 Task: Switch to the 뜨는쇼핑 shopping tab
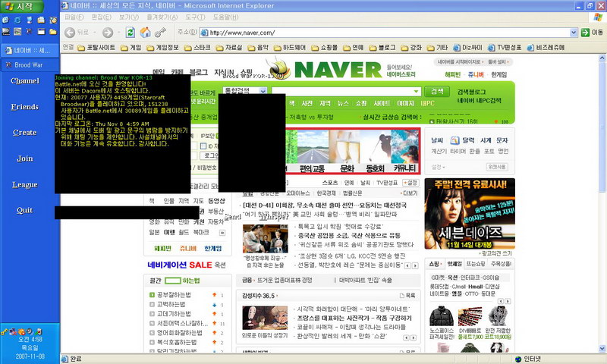point(476,264)
